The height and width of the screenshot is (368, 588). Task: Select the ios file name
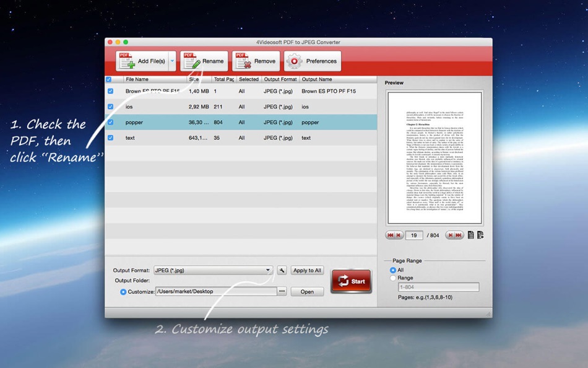tap(129, 107)
